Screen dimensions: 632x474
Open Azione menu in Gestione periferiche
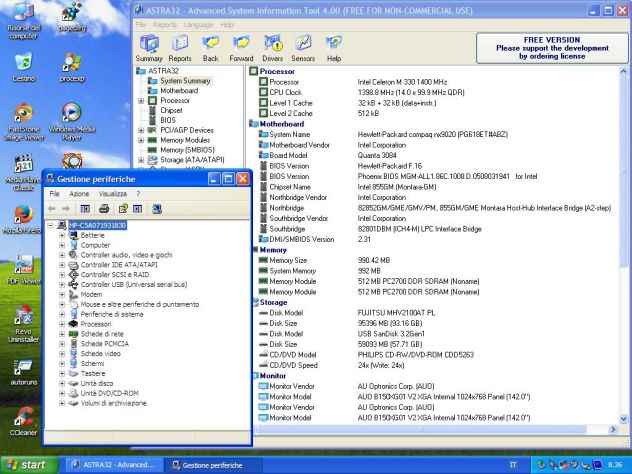(79, 193)
